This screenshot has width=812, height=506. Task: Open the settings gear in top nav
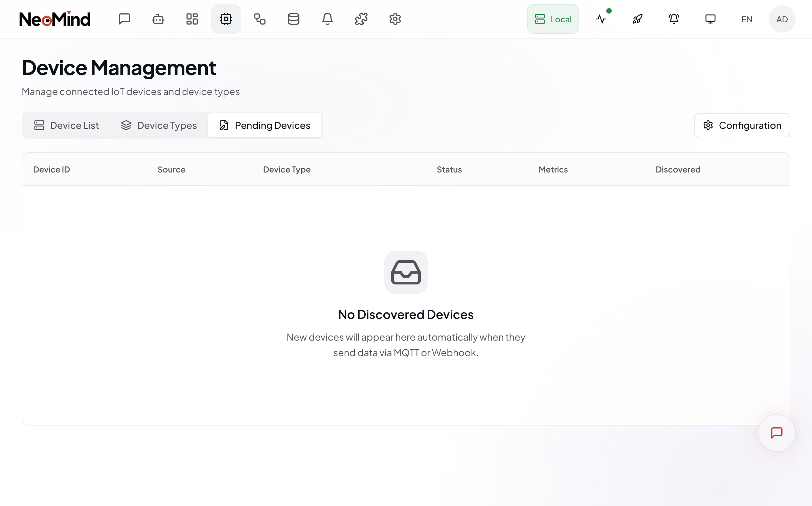(x=395, y=19)
